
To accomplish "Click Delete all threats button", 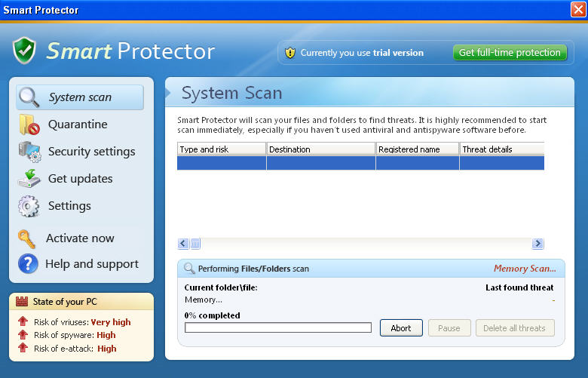I will [x=514, y=328].
